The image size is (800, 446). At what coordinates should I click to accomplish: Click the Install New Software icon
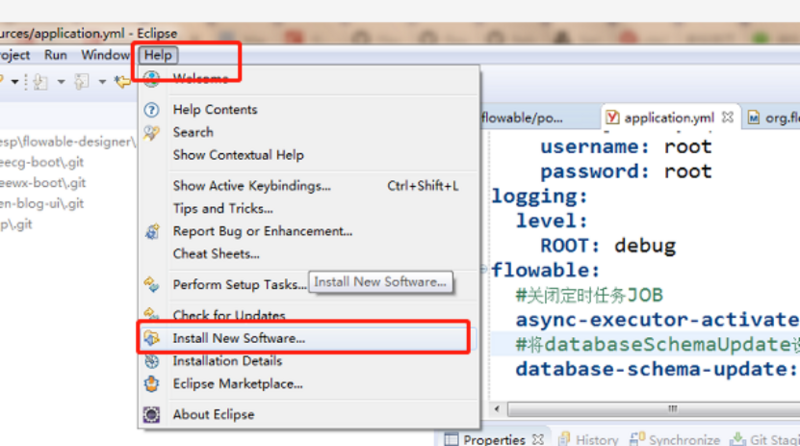[152, 338]
